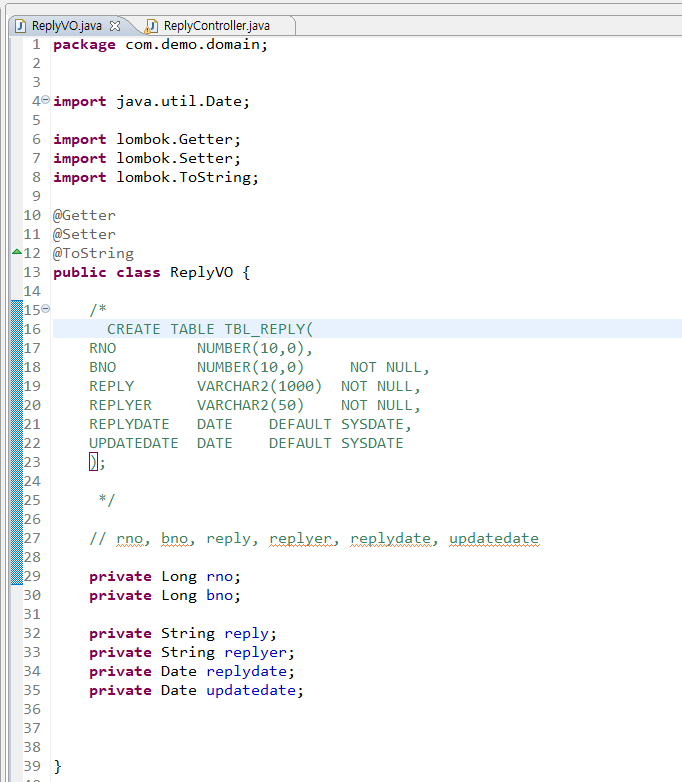The height and width of the screenshot is (782, 682).
Task: Click the UPDATEDATE column name in comment
Action: tap(134, 443)
